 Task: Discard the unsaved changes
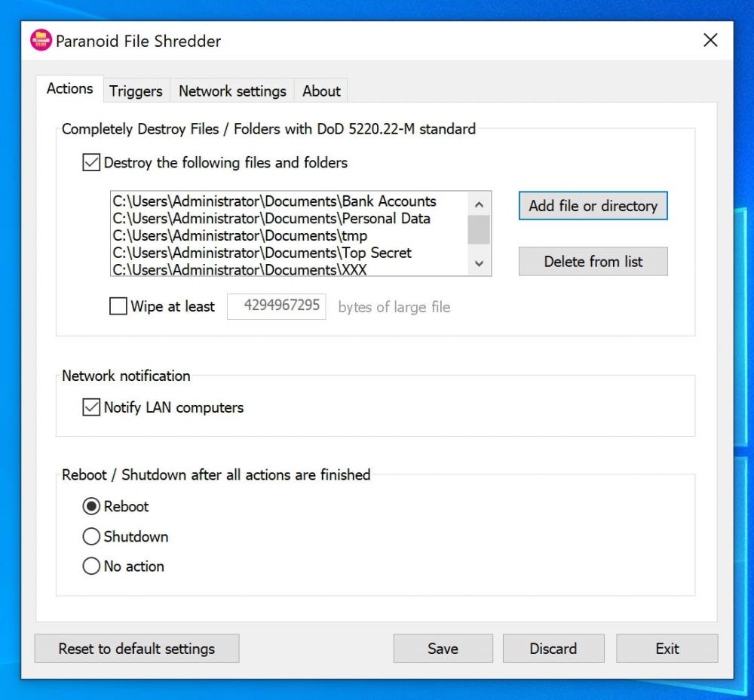click(x=553, y=648)
